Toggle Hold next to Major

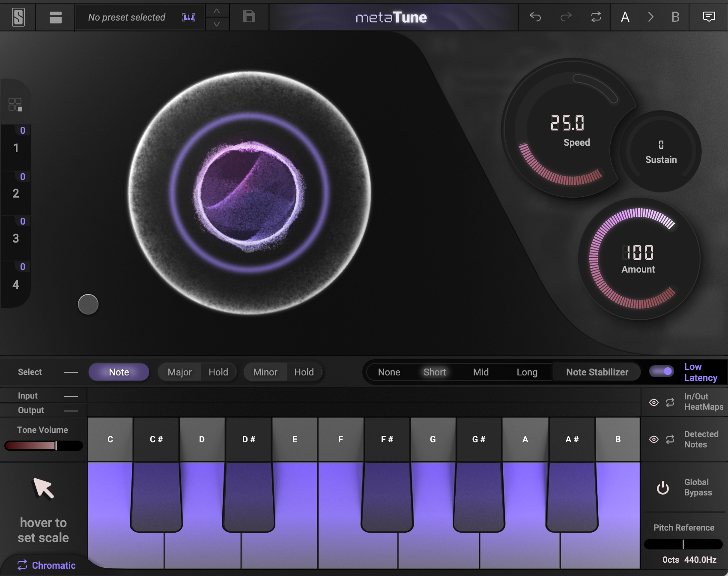(x=218, y=372)
